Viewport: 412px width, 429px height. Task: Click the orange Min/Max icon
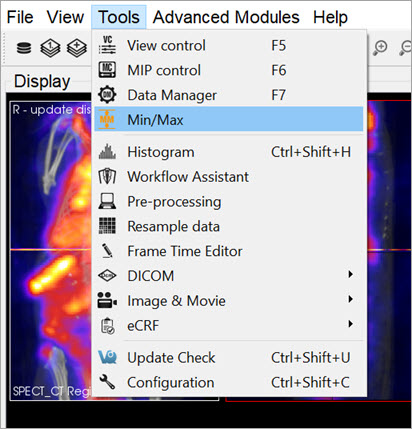coord(107,119)
